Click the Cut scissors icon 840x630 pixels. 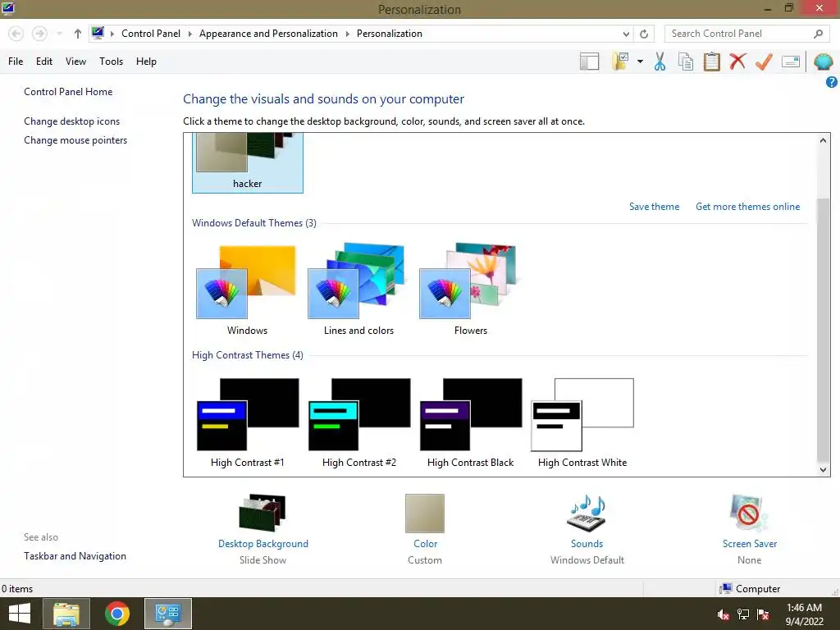[x=660, y=61]
